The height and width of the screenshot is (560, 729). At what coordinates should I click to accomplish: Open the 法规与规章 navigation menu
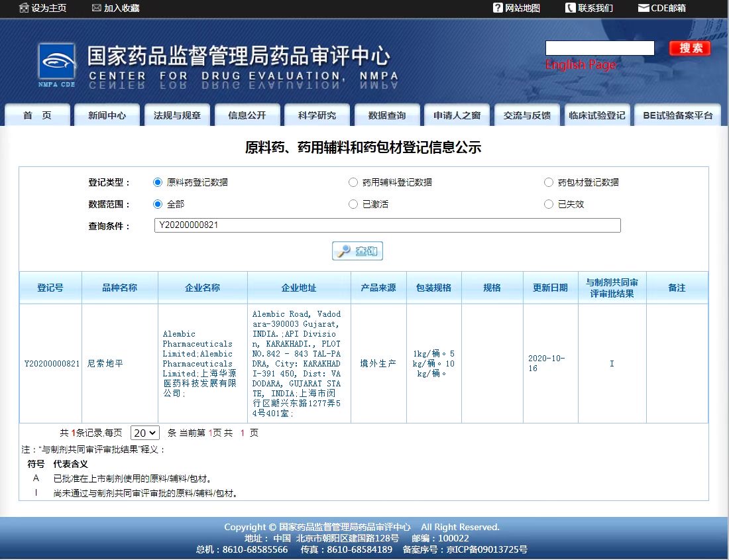(x=176, y=114)
